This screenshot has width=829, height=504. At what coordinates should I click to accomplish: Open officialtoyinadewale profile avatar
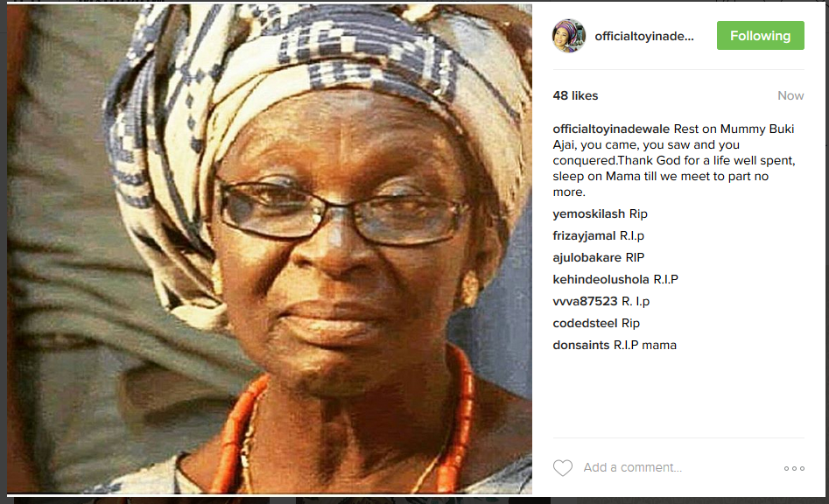(569, 36)
